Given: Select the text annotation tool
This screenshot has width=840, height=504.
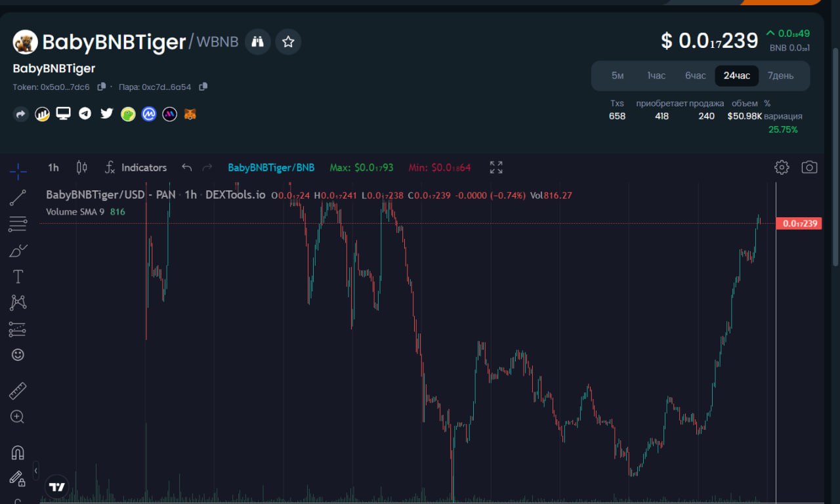Looking at the screenshot, I should click(x=18, y=276).
